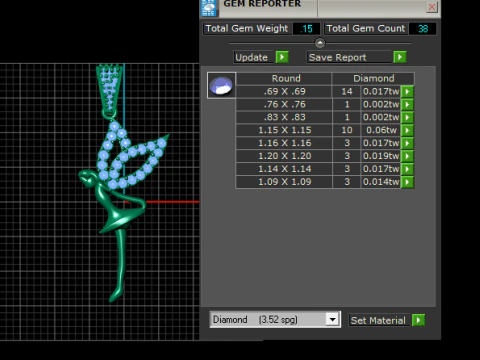The width and height of the screenshot is (480, 360).
Task: Click the count 14 cell
Action: [347, 91]
